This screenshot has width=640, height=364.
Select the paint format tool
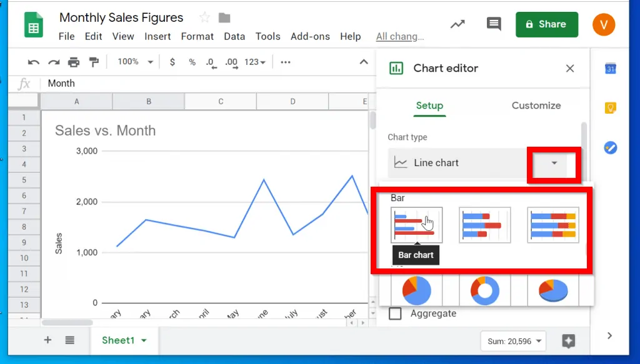pyautogui.click(x=94, y=62)
